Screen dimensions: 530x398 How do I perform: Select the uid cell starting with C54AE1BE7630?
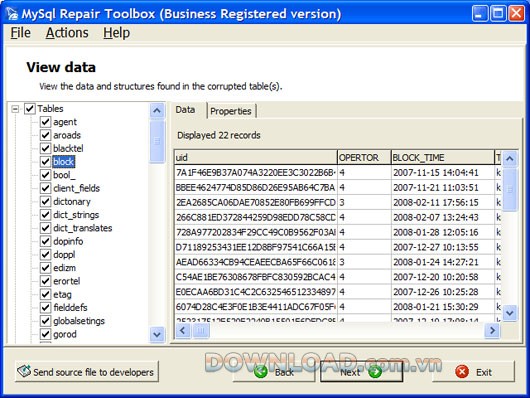point(256,277)
